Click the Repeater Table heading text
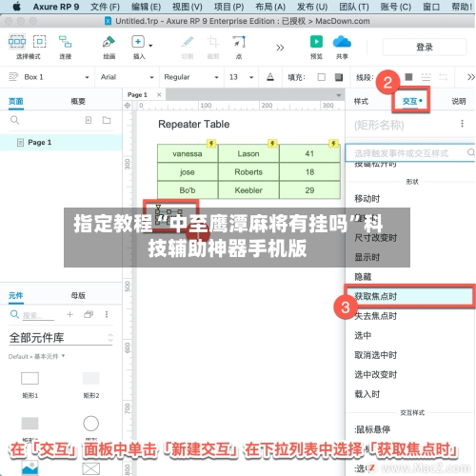The height and width of the screenshot is (476, 476). pos(194,124)
